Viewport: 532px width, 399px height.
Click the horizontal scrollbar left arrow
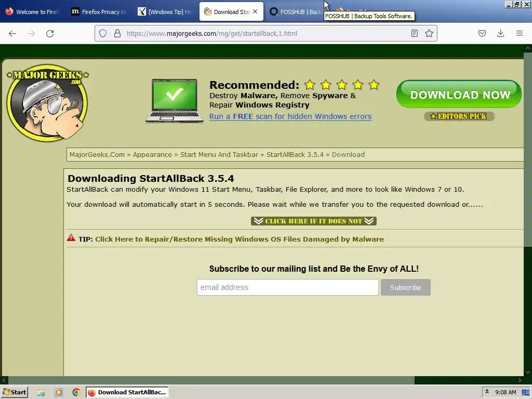coord(4,380)
